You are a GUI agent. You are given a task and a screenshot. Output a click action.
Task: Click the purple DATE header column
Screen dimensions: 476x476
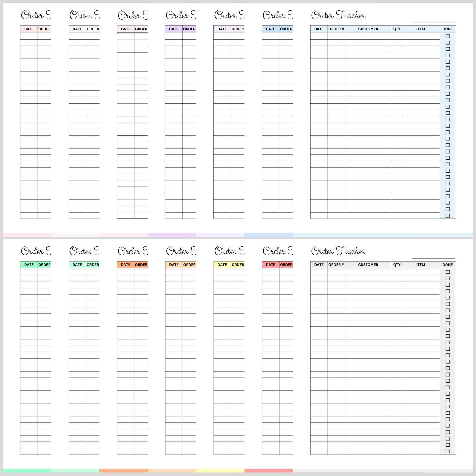tap(174, 29)
